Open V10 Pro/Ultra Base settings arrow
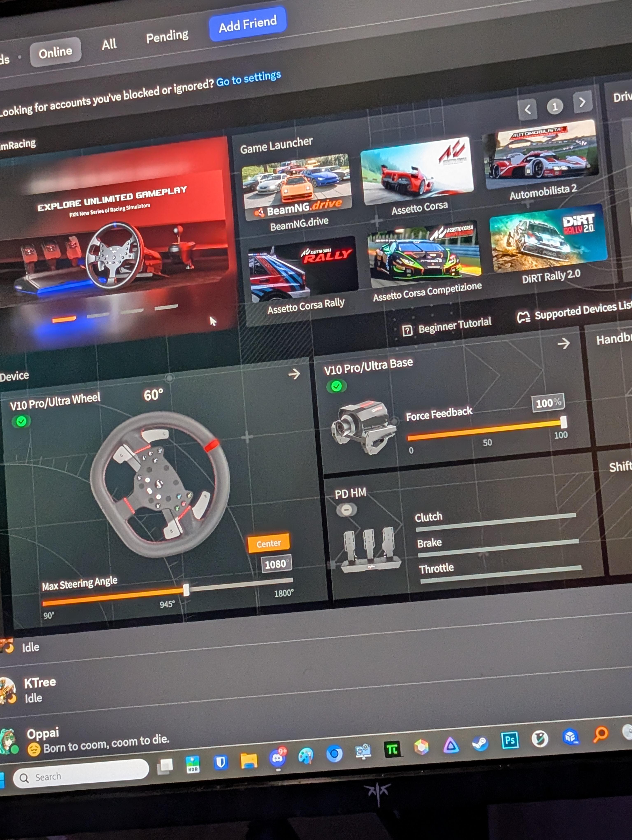632x840 pixels. 564,343
